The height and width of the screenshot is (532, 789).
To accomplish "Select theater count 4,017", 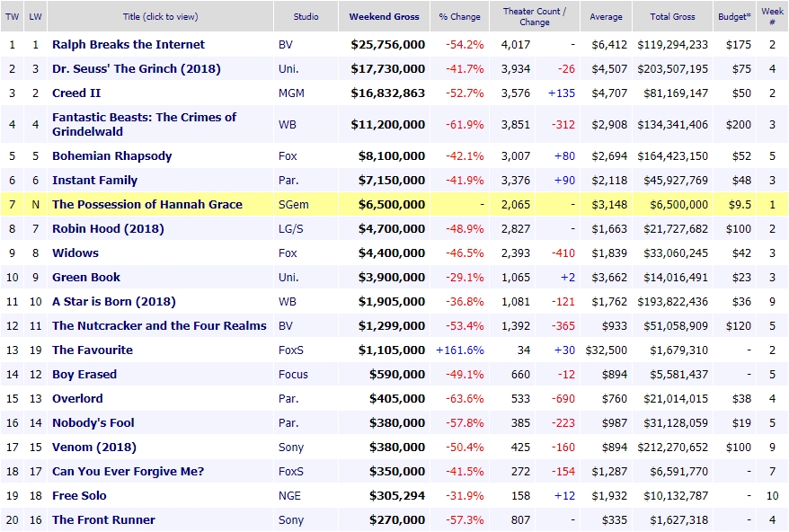I will click(515, 44).
